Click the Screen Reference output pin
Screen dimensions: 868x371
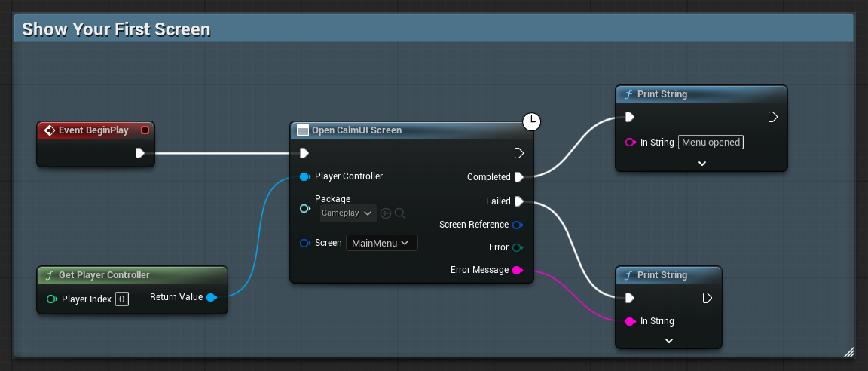[518, 225]
